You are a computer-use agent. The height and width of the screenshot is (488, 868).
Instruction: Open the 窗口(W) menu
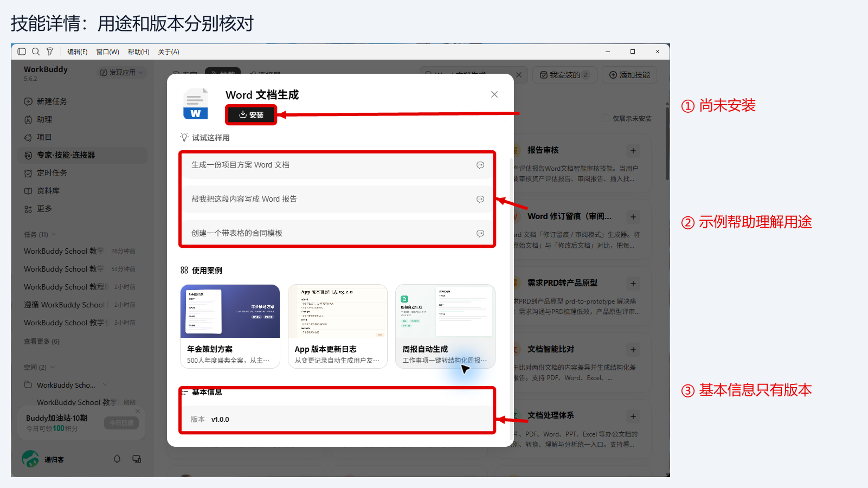click(108, 52)
